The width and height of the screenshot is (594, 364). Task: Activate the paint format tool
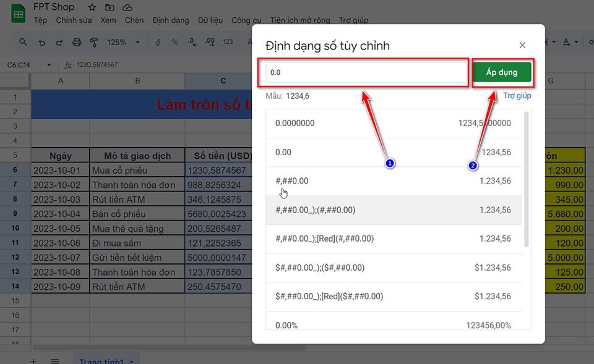[x=93, y=42]
